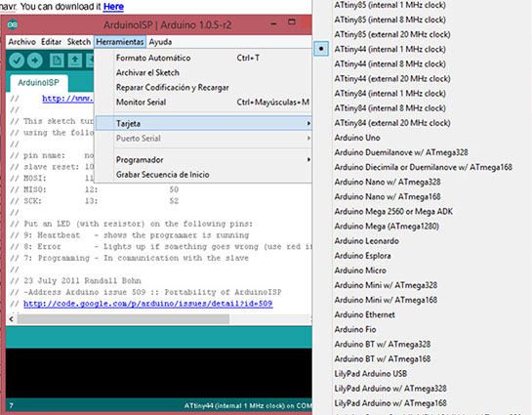Choose Grabar Secuencia de Inicio
The image size is (532, 415).
(203, 175)
